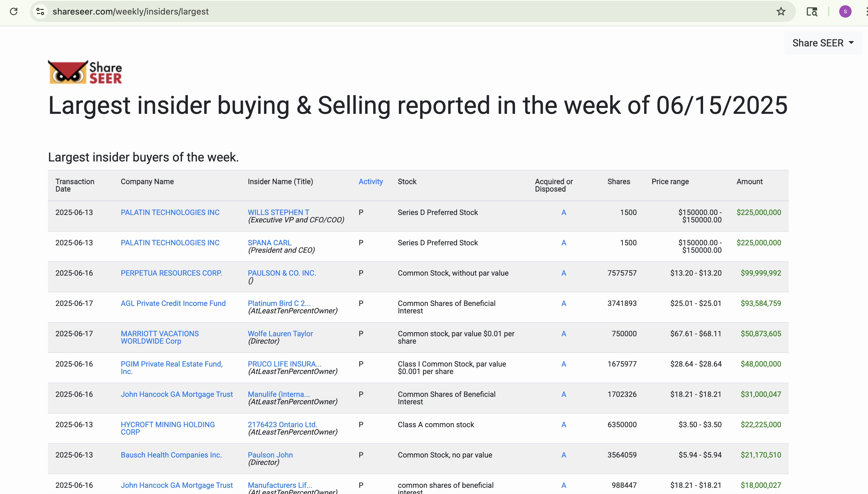The width and height of the screenshot is (868, 494).
Task: View Wolfe Lauren Taylor insider page
Action: coord(280,333)
